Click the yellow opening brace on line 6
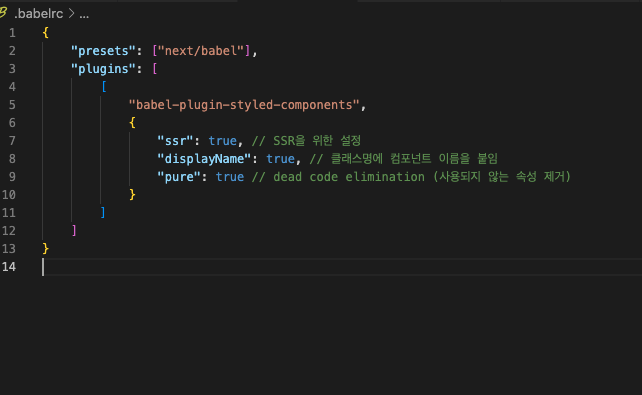 (132, 123)
